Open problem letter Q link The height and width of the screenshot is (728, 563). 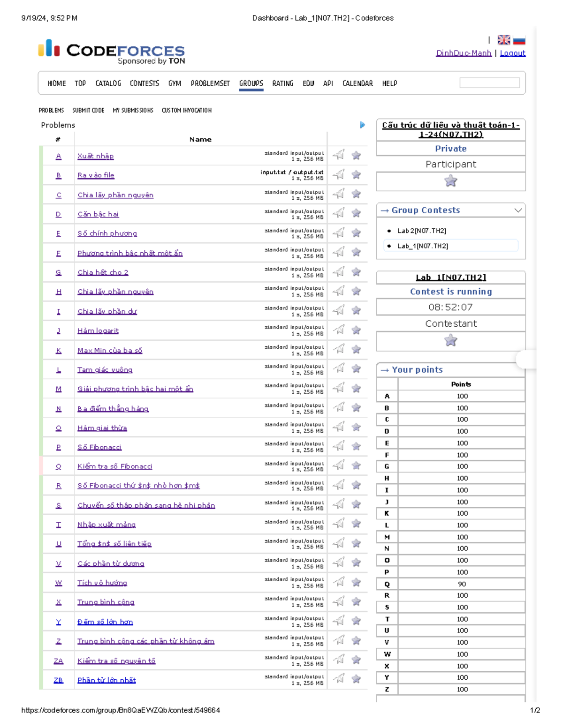point(58,466)
